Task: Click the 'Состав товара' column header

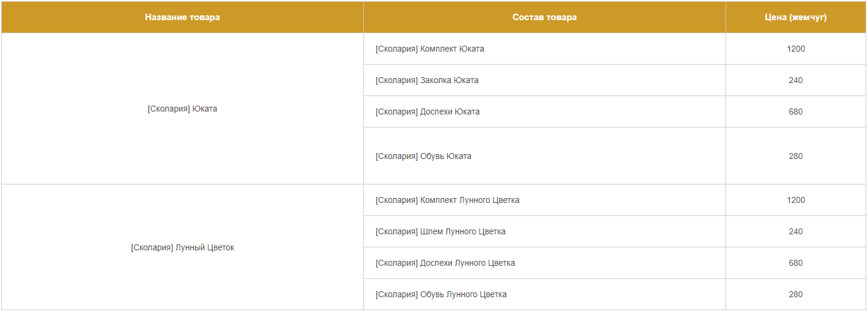Action: (544, 17)
